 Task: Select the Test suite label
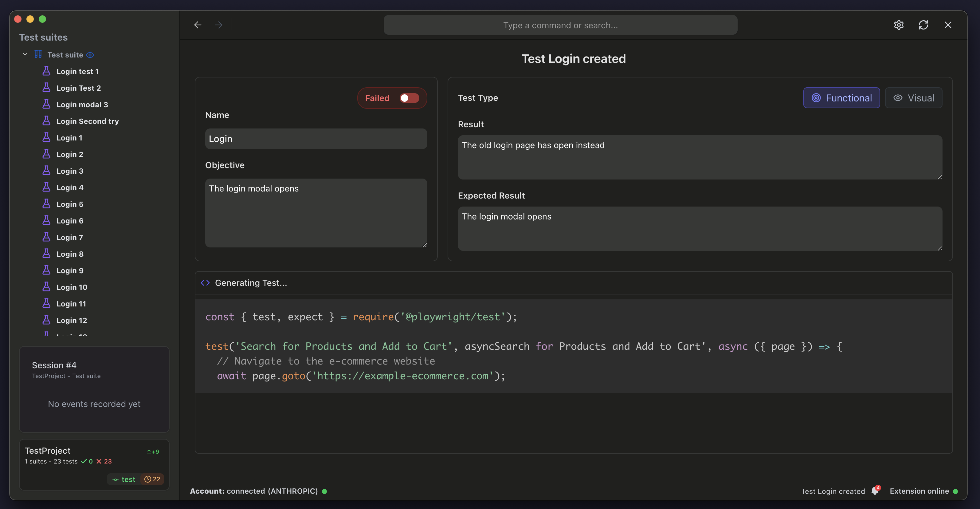65,55
